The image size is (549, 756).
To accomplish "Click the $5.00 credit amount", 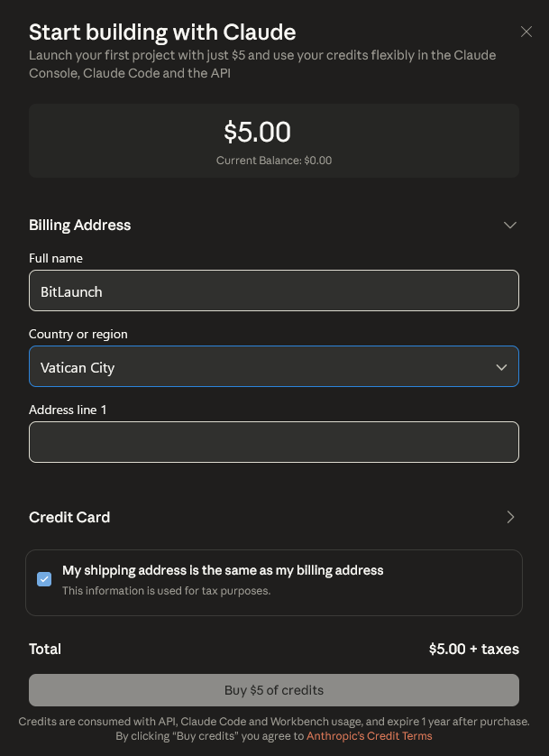I will pyautogui.click(x=257, y=133).
